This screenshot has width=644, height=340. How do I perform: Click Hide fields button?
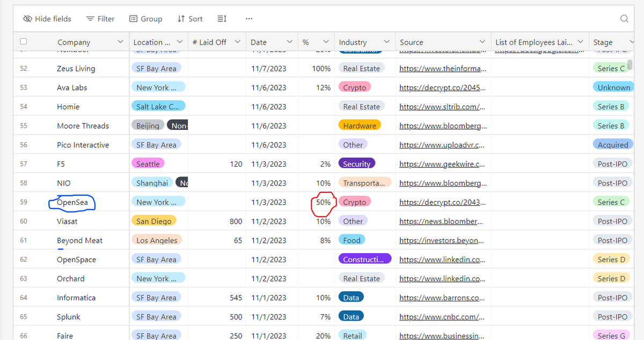[x=47, y=19]
